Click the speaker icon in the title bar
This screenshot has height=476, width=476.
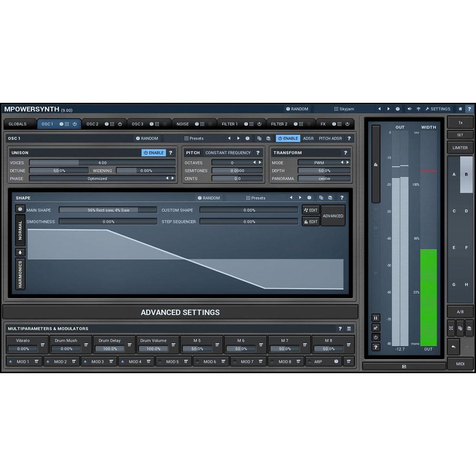(409, 109)
